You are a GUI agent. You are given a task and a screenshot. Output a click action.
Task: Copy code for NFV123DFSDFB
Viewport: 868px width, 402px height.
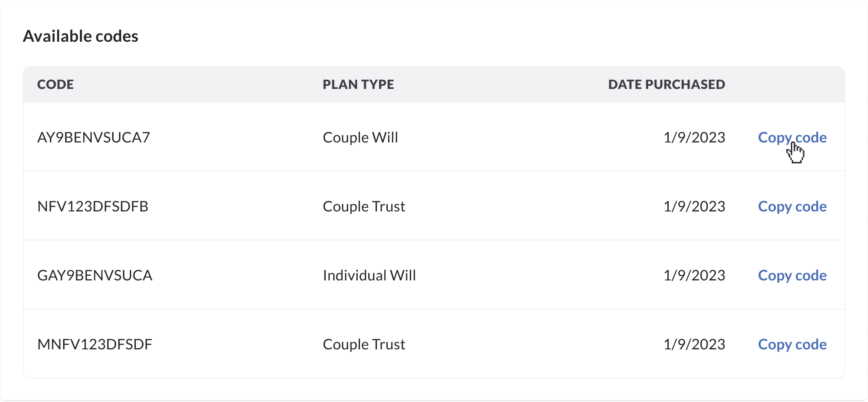[792, 206]
